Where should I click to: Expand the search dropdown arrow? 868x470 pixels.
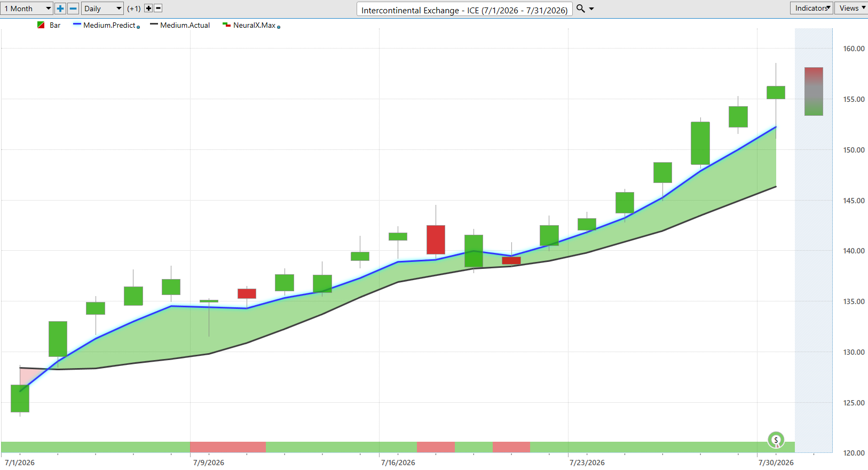click(591, 9)
